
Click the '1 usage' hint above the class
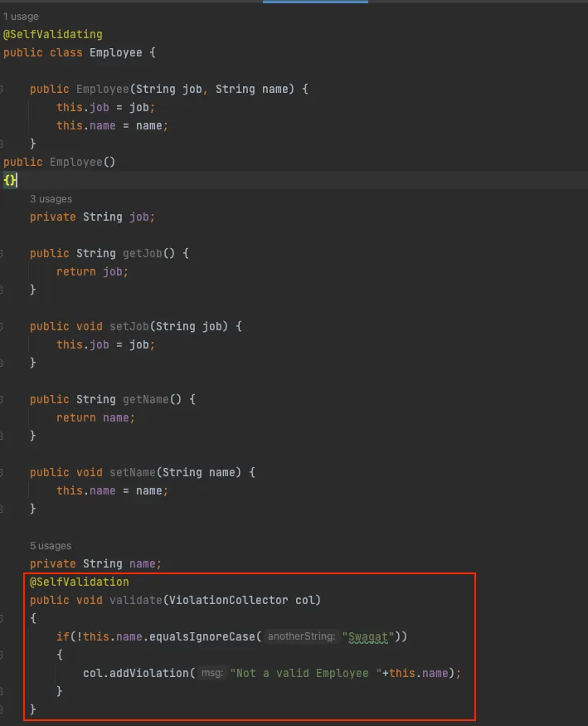[x=21, y=17]
